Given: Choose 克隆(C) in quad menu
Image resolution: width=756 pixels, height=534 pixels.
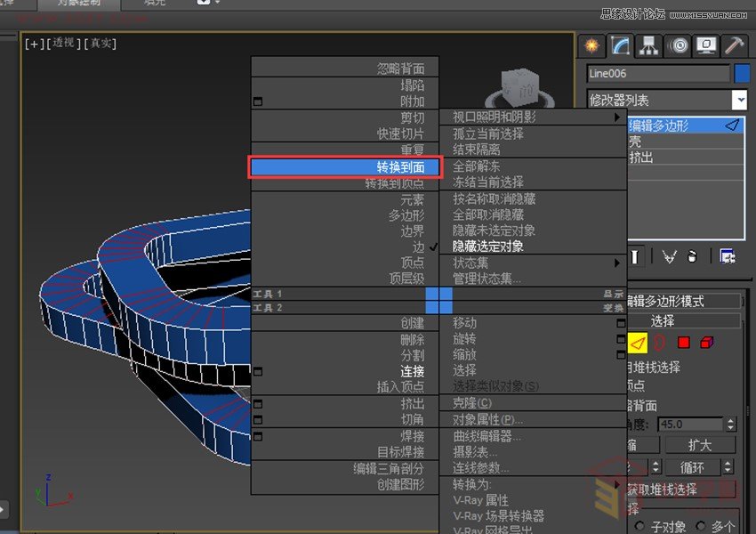Looking at the screenshot, I should [534, 403].
